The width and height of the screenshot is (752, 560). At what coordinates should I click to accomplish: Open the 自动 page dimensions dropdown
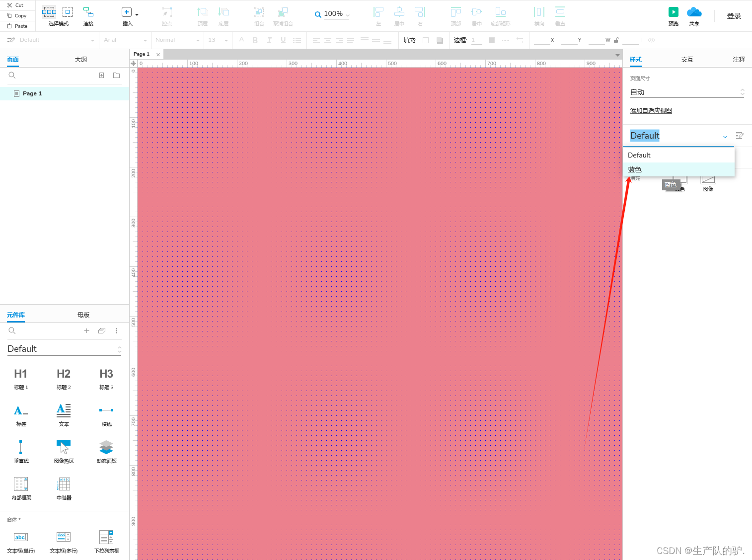click(687, 92)
